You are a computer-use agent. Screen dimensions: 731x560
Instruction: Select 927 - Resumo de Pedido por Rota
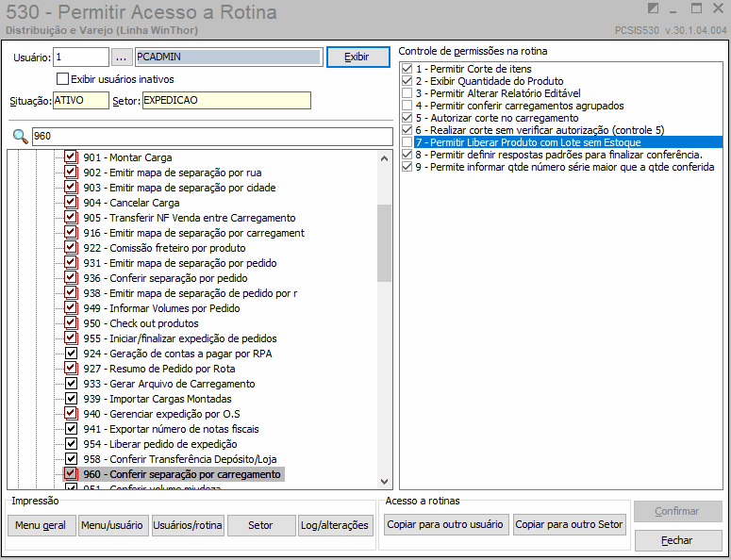click(x=159, y=369)
